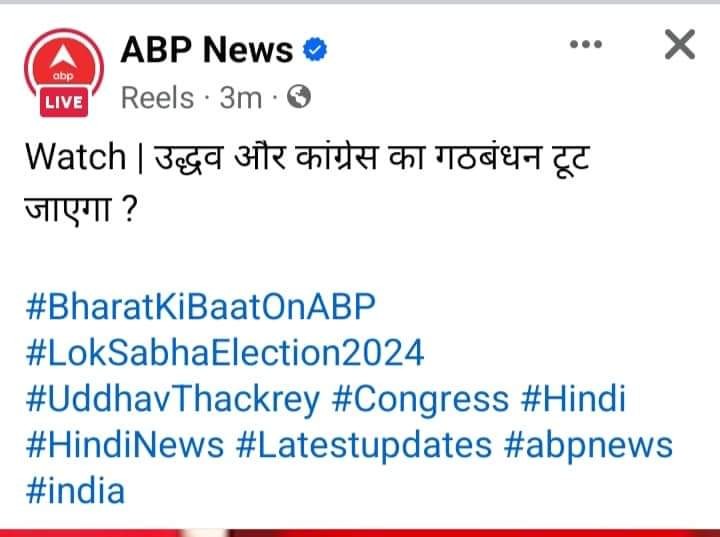Open hashtag #BharatKiBaatOnABP
This screenshot has width=720, height=537.
point(203,306)
